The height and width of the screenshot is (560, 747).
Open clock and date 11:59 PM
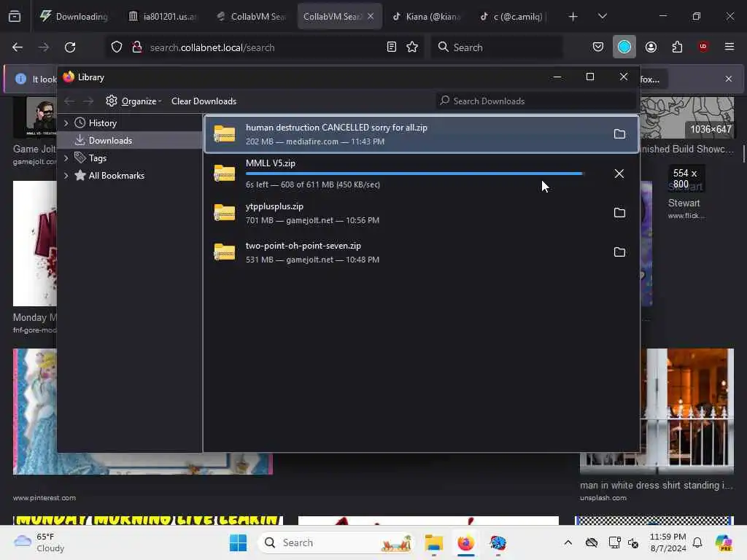(x=668, y=542)
